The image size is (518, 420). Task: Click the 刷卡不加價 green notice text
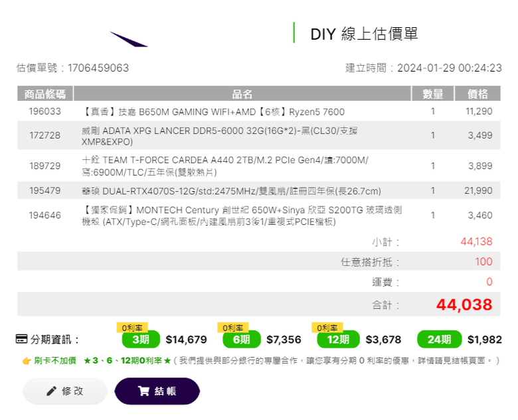coord(55,360)
